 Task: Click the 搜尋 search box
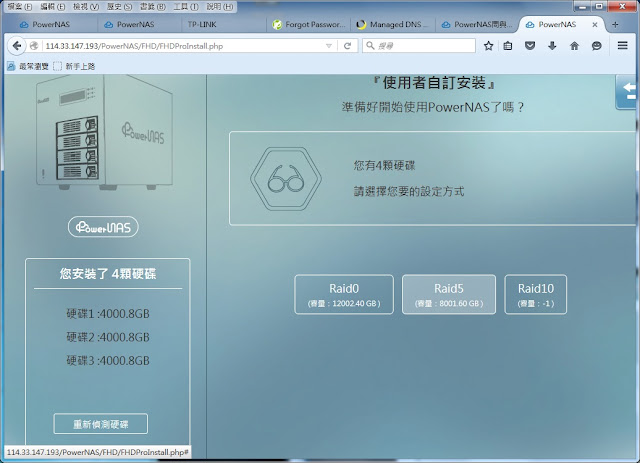(x=419, y=46)
